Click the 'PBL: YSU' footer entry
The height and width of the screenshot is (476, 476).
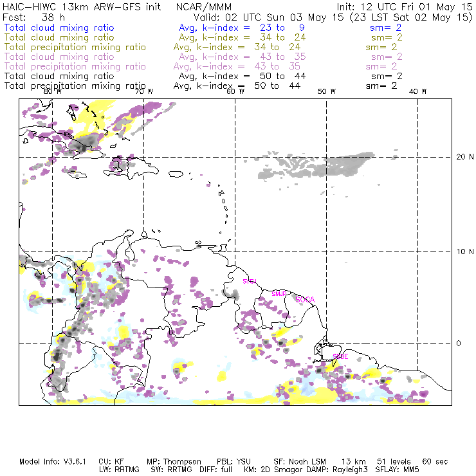pos(233,462)
